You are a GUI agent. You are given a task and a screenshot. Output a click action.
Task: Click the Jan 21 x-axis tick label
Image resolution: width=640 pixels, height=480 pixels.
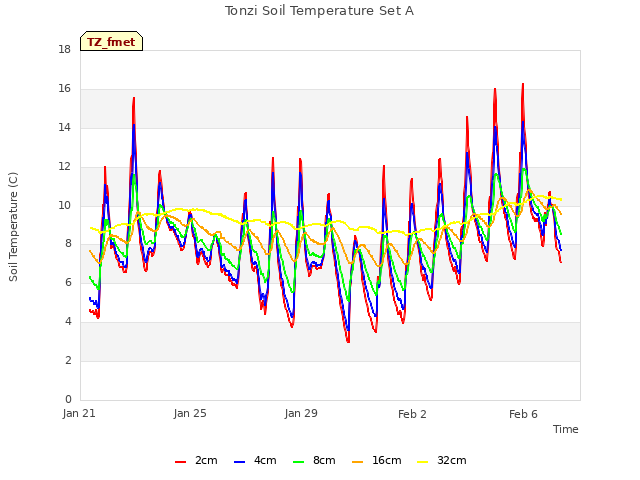pos(79,413)
